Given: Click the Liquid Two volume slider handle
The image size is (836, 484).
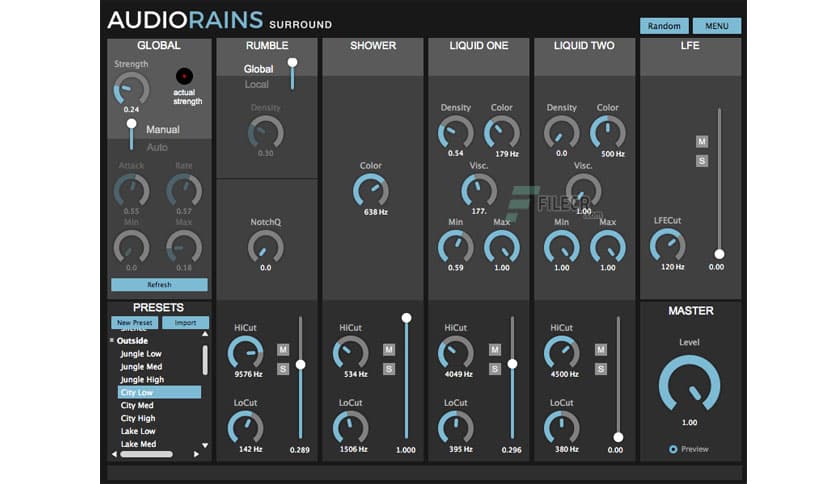Looking at the screenshot, I should 618,437.
